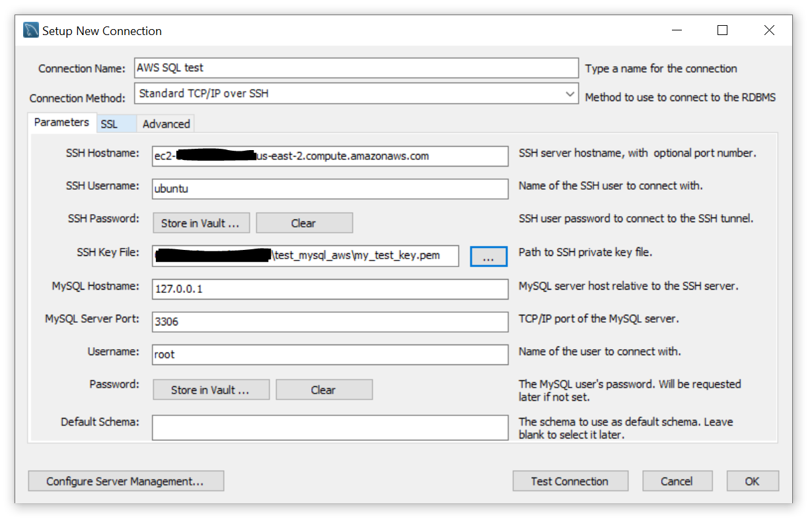Click 'Name of the SSH user to connect with.' hint
Screen dimensions: 812x523
coord(610,185)
